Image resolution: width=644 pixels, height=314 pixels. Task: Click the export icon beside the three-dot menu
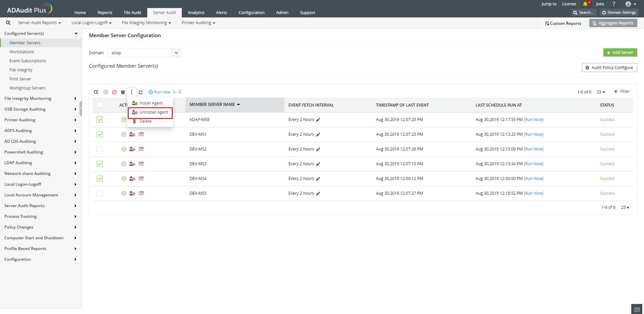[141, 92]
